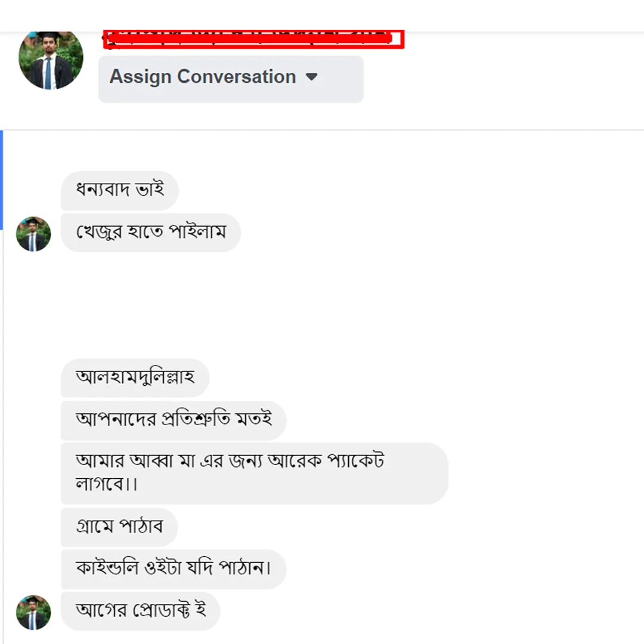Click the 'ধন্যবাদ ভাই' message bubble
Viewport: 644px width, 644px height.
119,190
